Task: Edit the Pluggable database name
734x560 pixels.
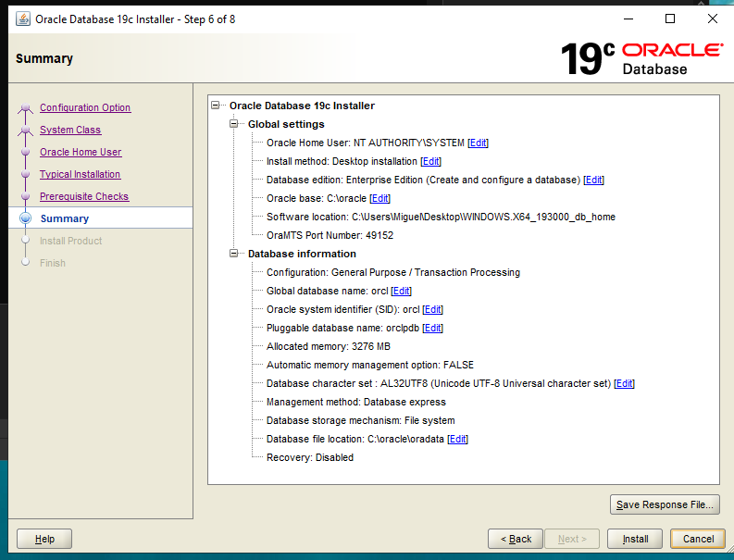Action: 432,329
